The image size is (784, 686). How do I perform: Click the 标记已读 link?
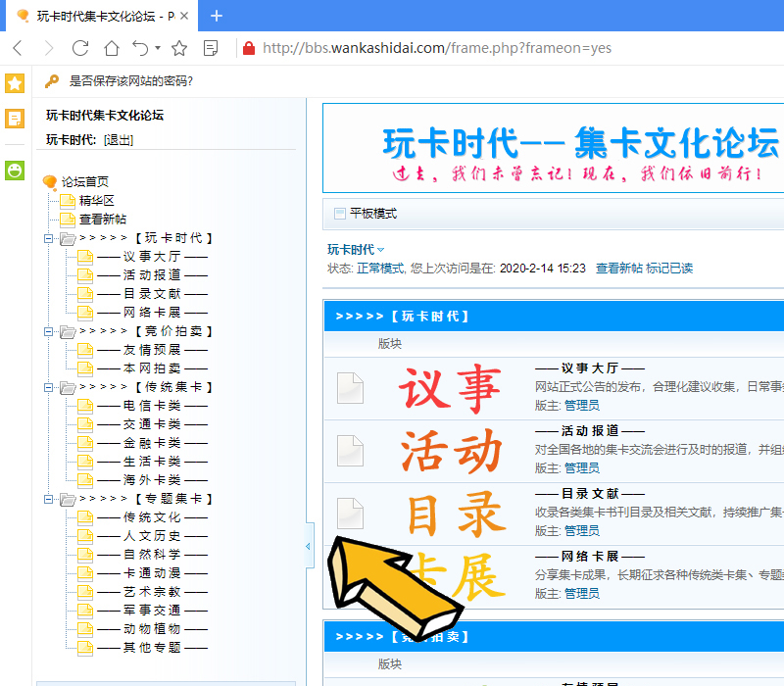669,269
